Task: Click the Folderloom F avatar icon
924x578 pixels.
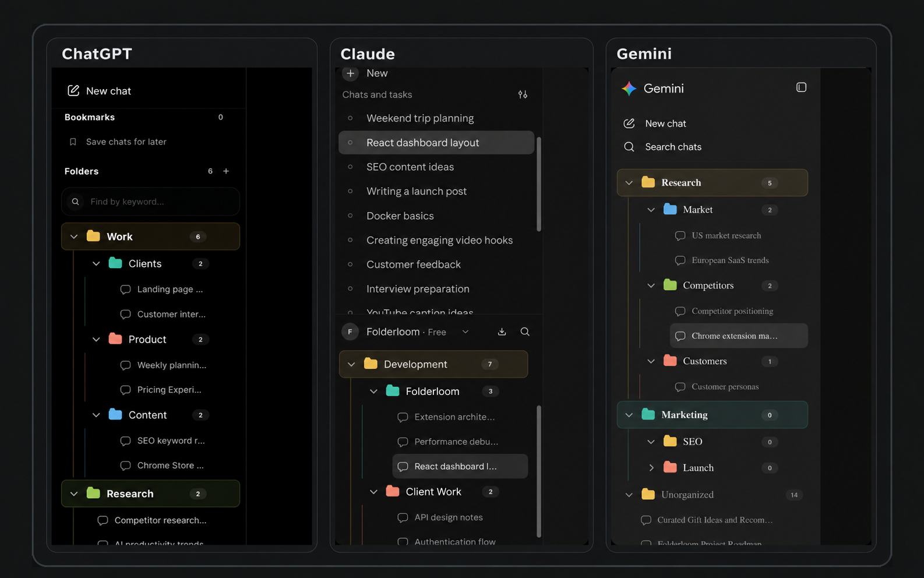Action: point(350,332)
